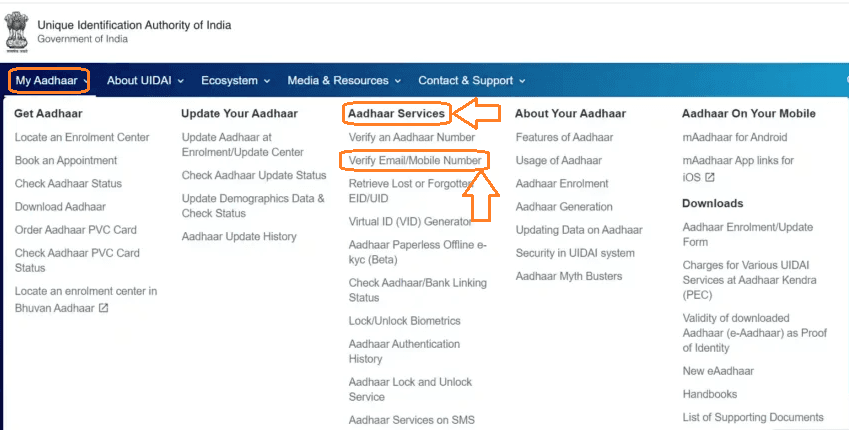Click the Government of India emblem logo
Image resolution: width=849 pixels, height=430 pixels.
pos(16,32)
